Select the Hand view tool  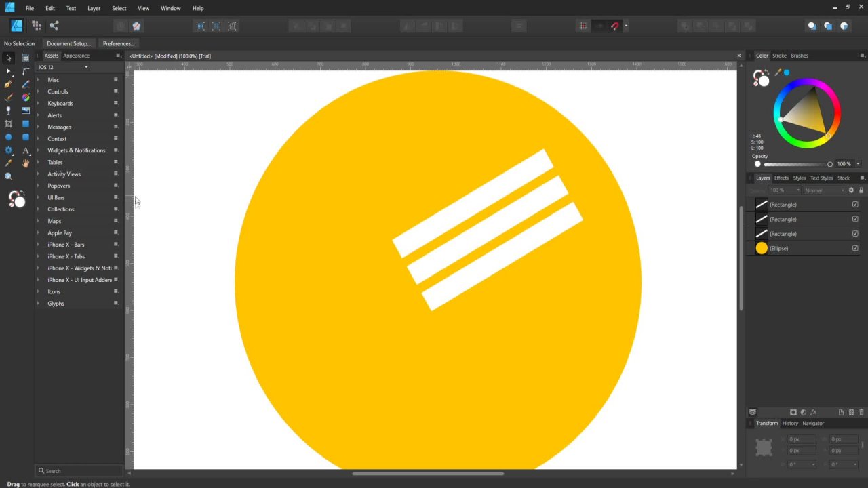(x=26, y=163)
